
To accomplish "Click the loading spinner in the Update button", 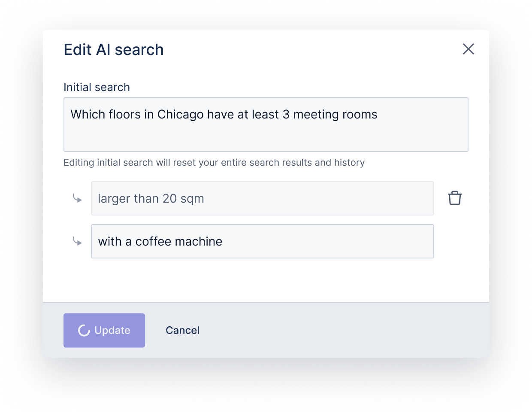I will [84, 330].
